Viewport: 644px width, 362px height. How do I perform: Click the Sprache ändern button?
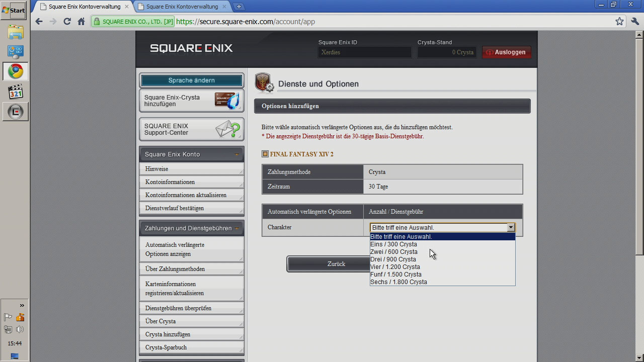pyautogui.click(x=191, y=80)
